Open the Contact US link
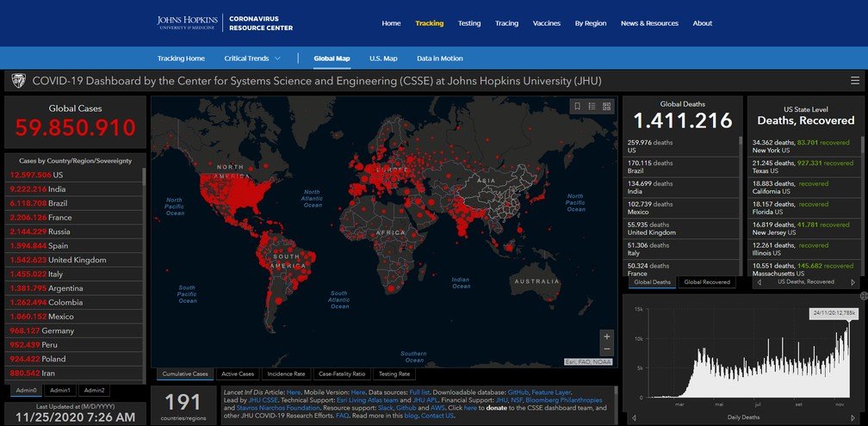The width and height of the screenshot is (868, 426). tap(437, 416)
